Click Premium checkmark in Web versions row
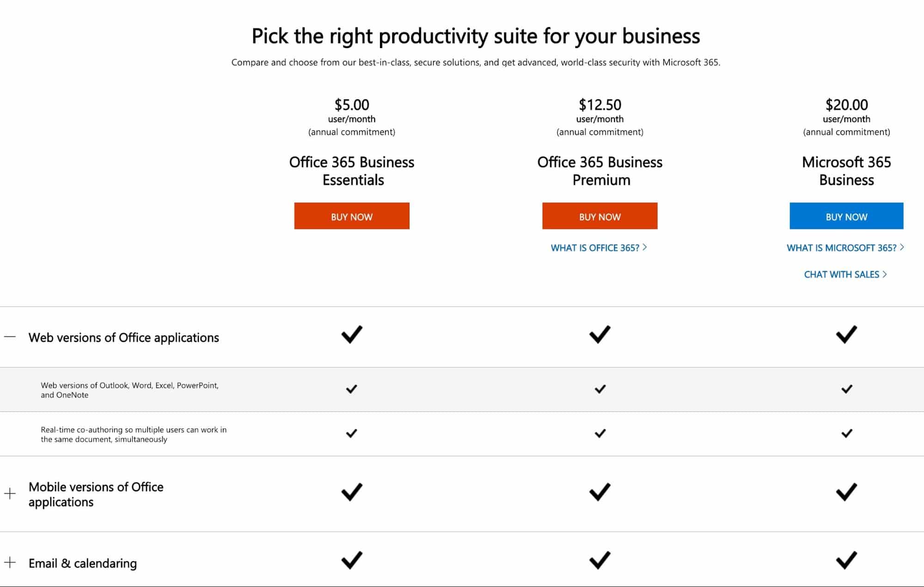This screenshot has width=924, height=587. 600,334
